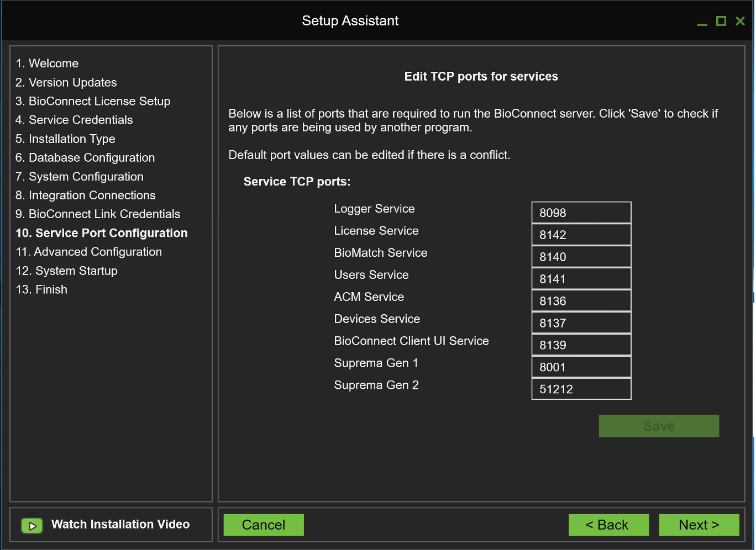Click the Next button
This screenshot has width=756, height=550.
point(699,525)
